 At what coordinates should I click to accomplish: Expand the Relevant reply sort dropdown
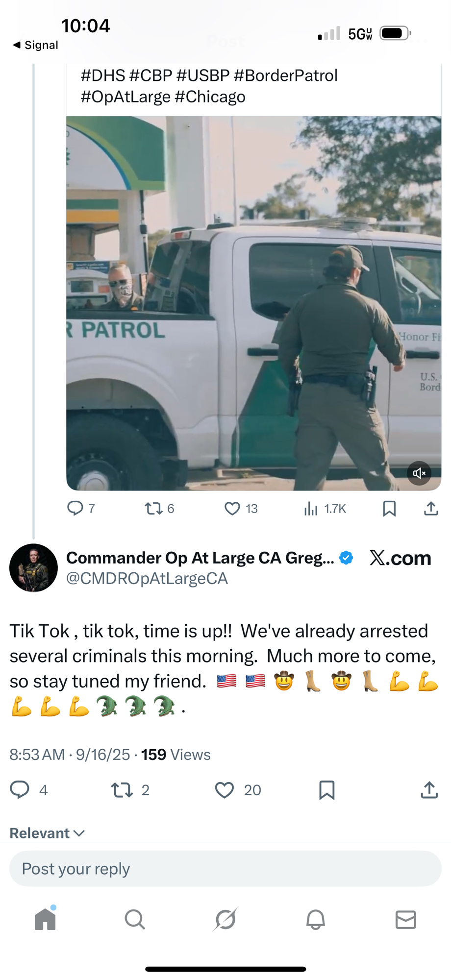tap(47, 833)
